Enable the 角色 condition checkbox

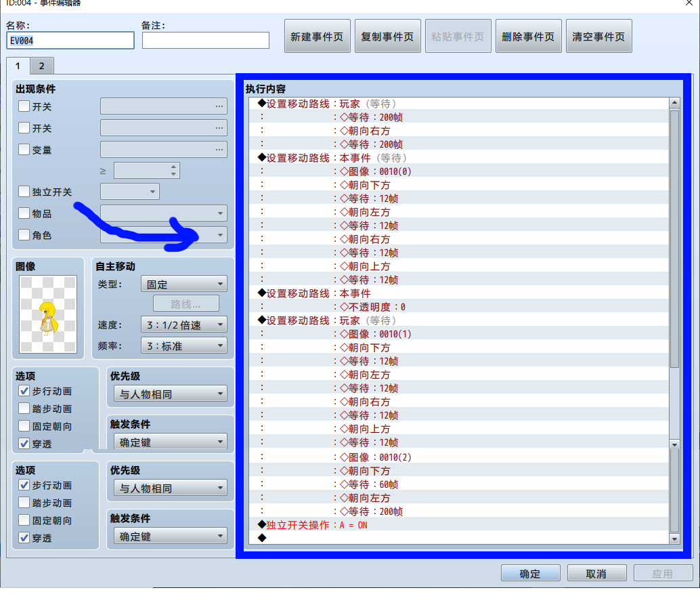24,234
